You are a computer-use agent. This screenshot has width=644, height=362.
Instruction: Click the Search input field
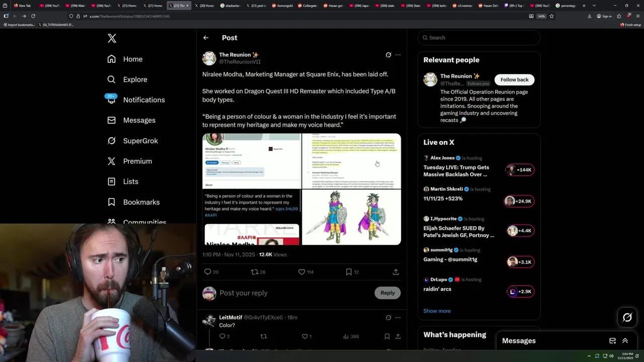479,38
